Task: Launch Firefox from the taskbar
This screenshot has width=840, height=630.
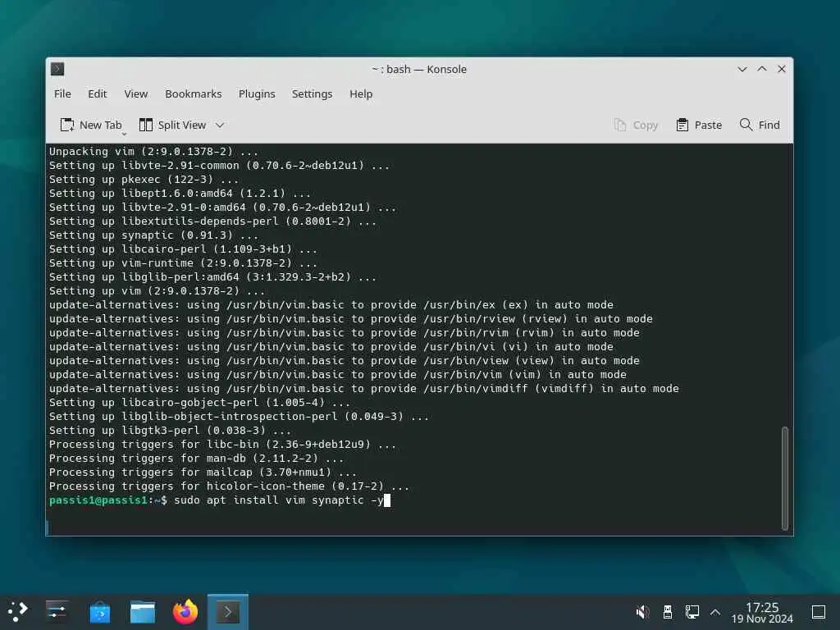Action: [185, 612]
